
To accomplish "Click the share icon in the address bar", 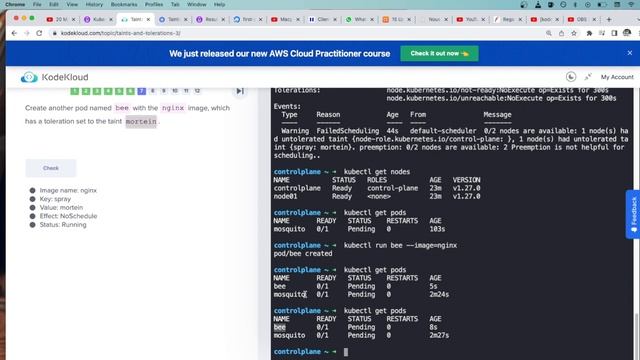I will pyautogui.click(x=561, y=33).
